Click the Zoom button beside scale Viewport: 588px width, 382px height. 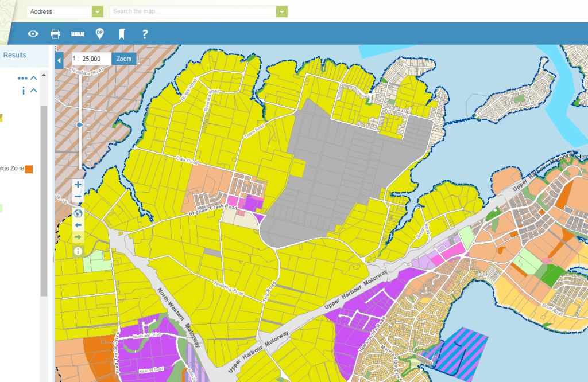124,59
